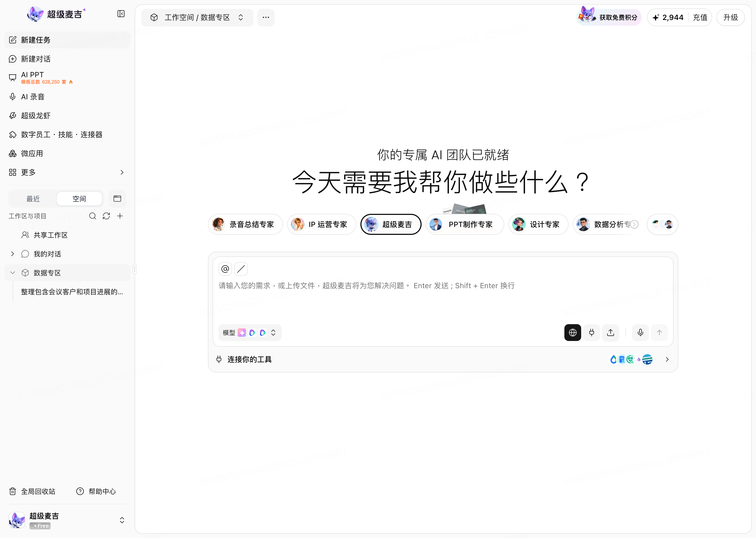Click the upload file icon
756x538 pixels.
(610, 332)
